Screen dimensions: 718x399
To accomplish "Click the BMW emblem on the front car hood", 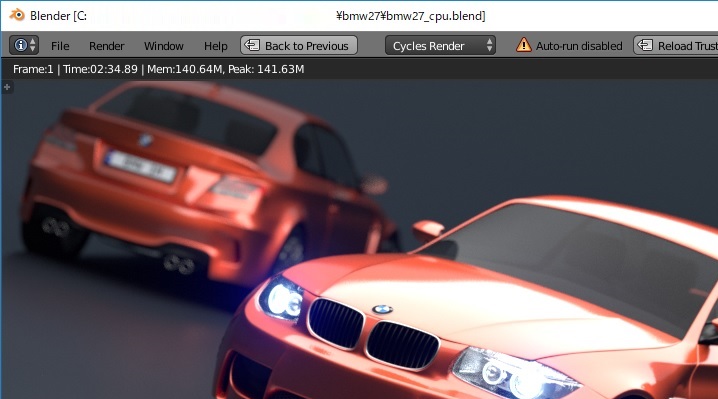I will pos(382,309).
